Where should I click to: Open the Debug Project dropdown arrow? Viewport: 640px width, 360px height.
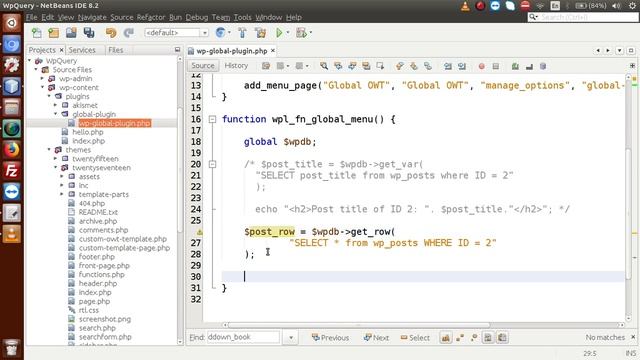coord(311,33)
